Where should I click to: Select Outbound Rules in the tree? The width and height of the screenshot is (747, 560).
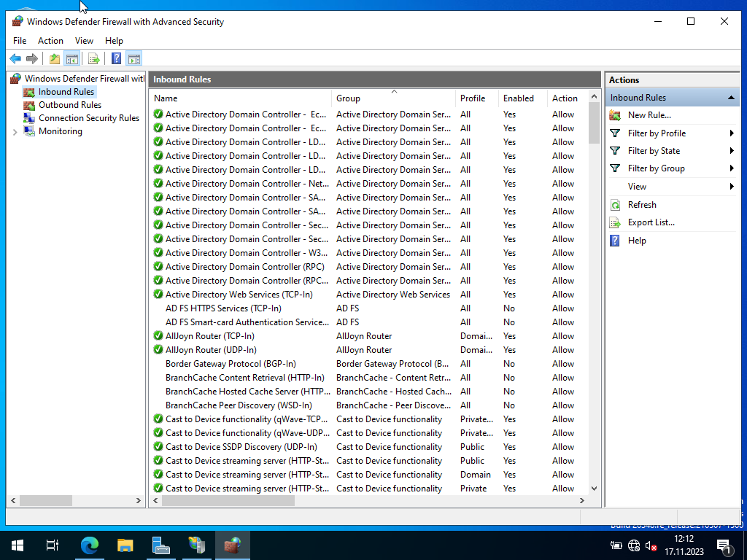click(70, 105)
